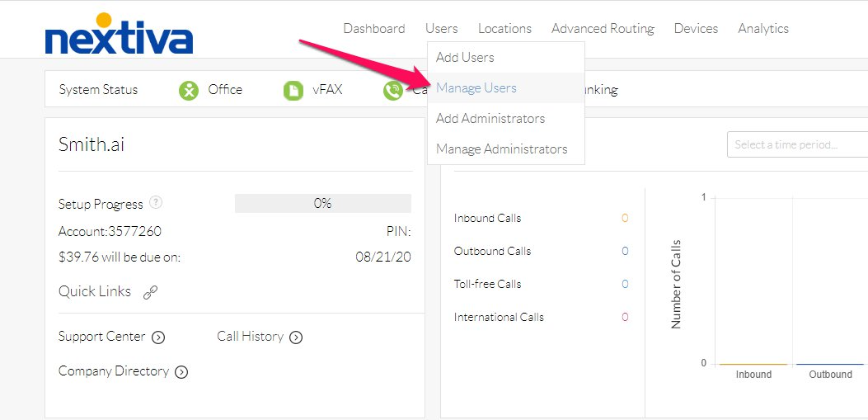868x420 pixels.
Task: Open the Analytics menu
Action: [x=763, y=28]
